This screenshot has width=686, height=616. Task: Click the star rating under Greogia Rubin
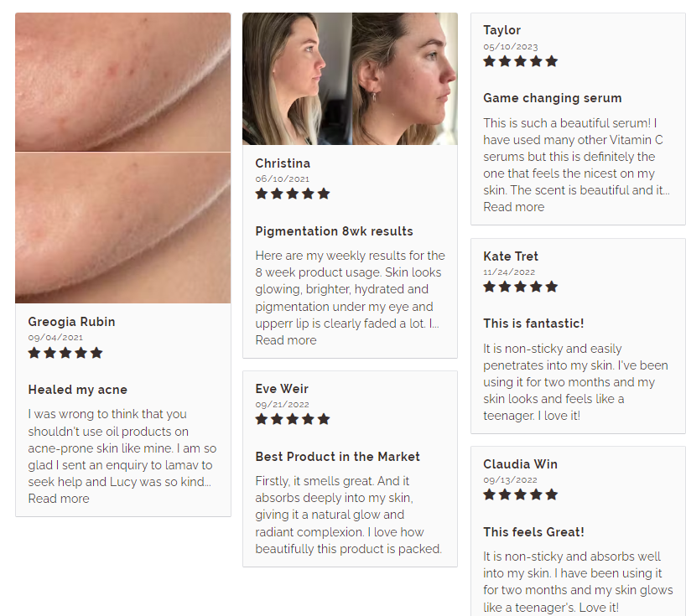click(65, 353)
